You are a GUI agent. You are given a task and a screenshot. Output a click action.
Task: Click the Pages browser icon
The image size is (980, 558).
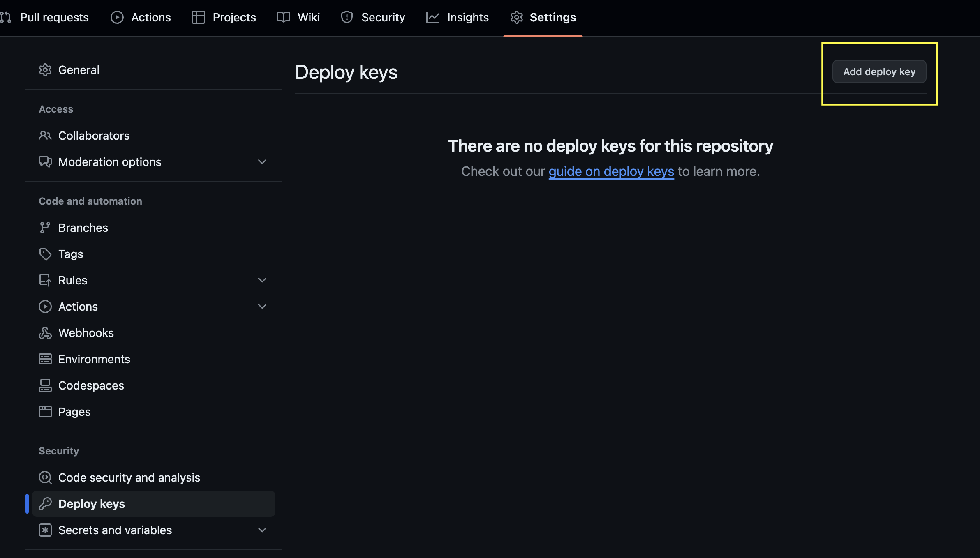(45, 412)
